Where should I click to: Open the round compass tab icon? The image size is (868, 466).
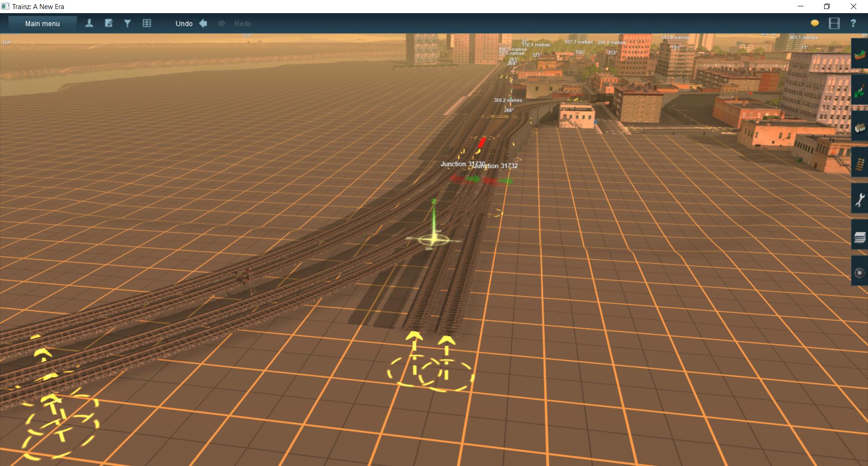[859, 271]
